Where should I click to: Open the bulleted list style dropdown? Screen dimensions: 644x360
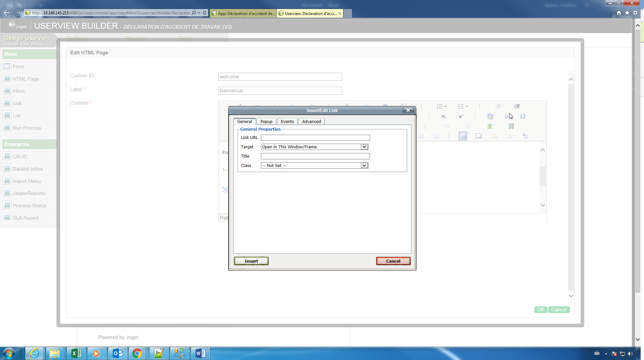pyautogui.click(x=445, y=107)
